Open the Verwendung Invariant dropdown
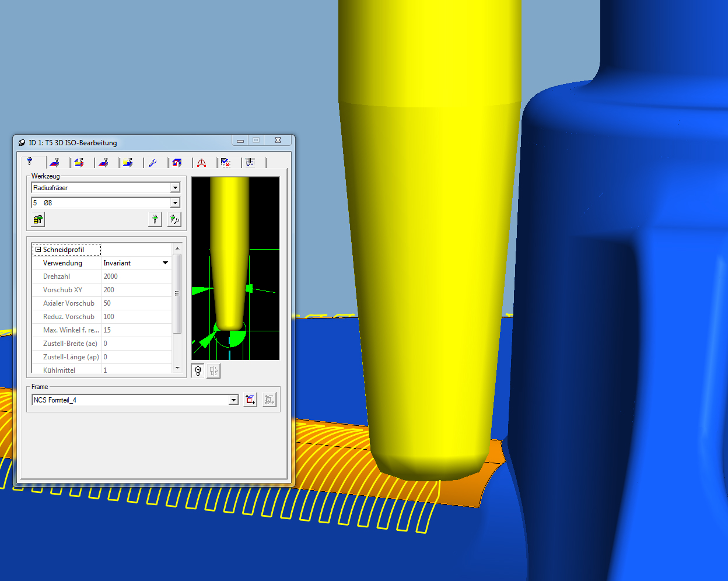The width and height of the screenshot is (728, 581). click(165, 263)
